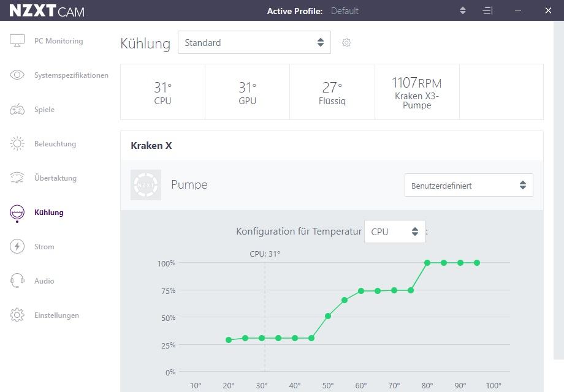564x392 pixels.
Task: Open the Benutzerdefiniert pump mode dropdown
Action: tap(469, 185)
